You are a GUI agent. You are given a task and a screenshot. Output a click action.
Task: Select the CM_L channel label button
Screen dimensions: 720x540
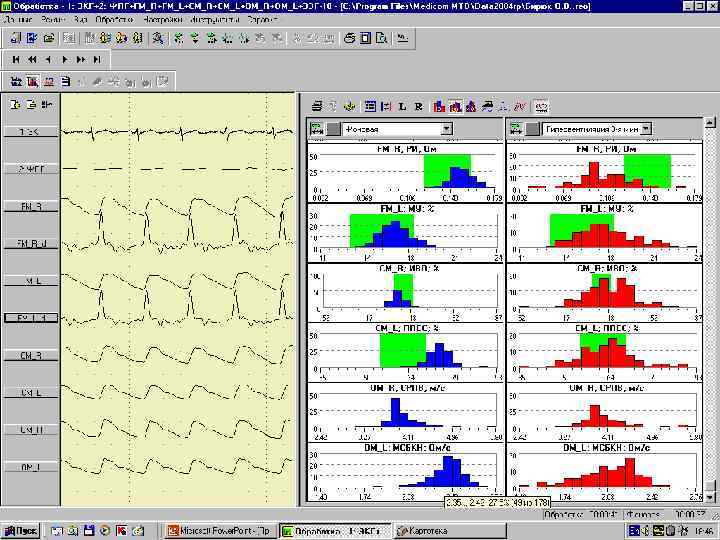click(31, 393)
